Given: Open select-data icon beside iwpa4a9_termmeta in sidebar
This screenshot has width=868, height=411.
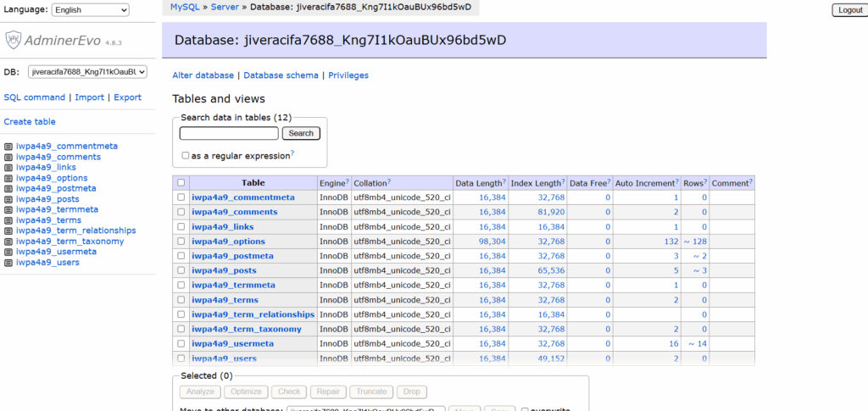Looking at the screenshot, I should tap(8, 209).
